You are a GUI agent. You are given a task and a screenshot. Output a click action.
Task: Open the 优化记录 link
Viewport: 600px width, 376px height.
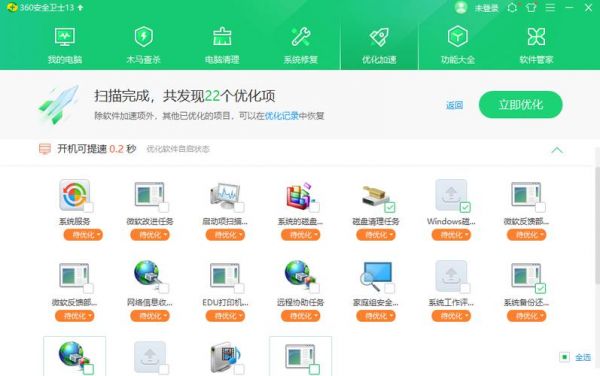(282, 116)
